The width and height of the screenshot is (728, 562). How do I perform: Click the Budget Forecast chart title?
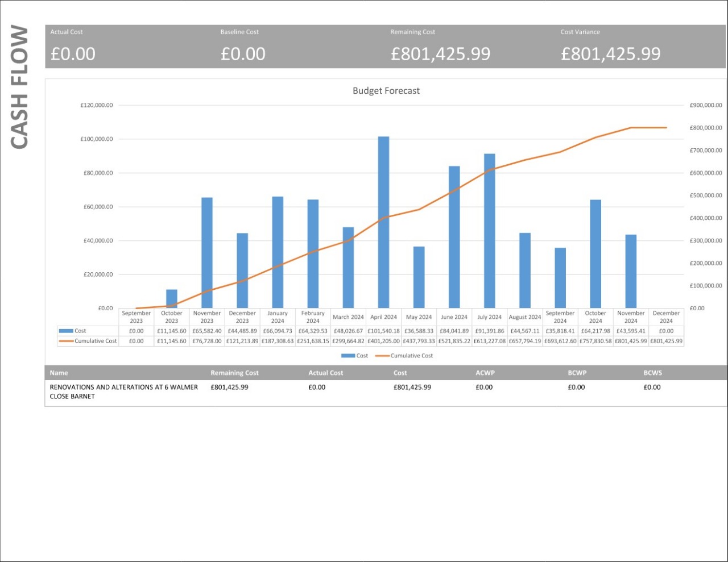[x=386, y=90]
